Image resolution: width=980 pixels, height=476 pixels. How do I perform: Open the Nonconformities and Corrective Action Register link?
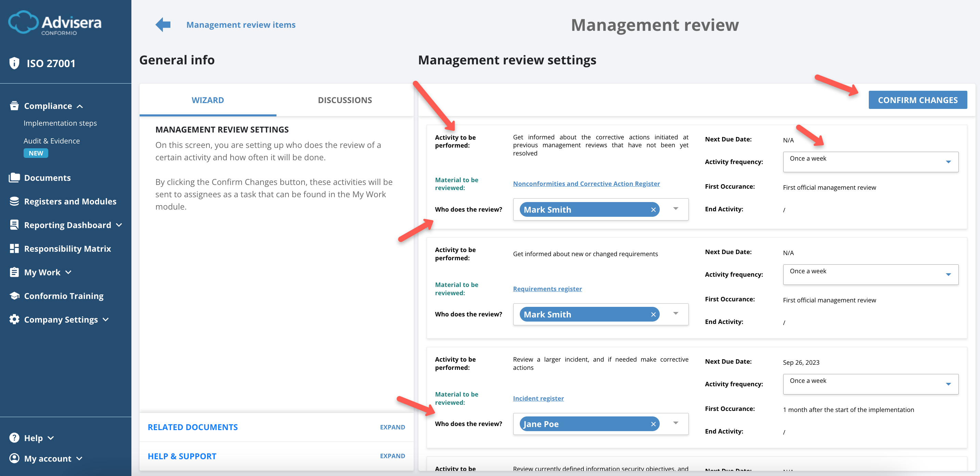[586, 183]
